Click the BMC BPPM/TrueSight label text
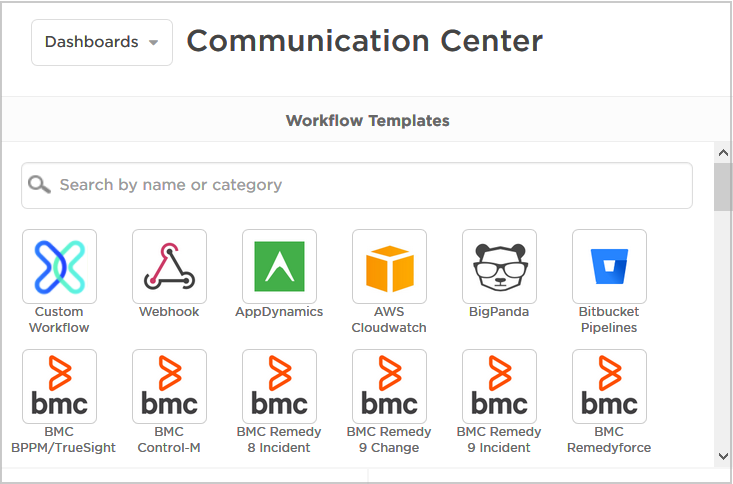Viewport: 733px width, 484px height. click(64, 440)
